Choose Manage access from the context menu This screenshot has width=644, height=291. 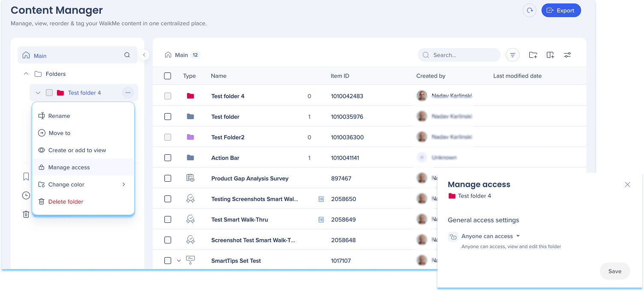(69, 167)
